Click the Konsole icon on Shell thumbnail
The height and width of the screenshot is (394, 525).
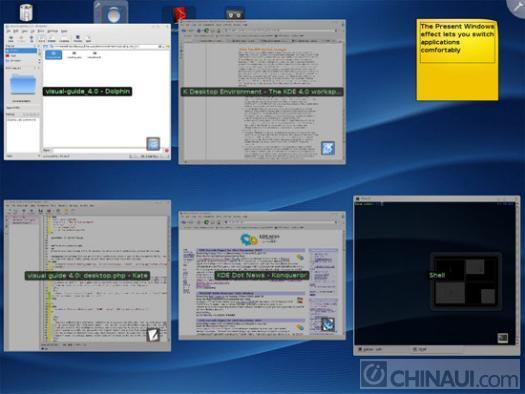pyautogui.click(x=503, y=338)
